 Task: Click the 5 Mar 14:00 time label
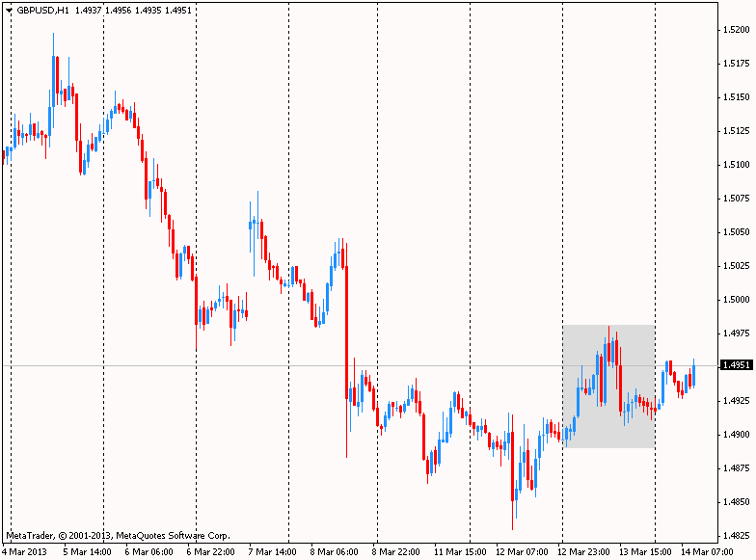(87, 551)
